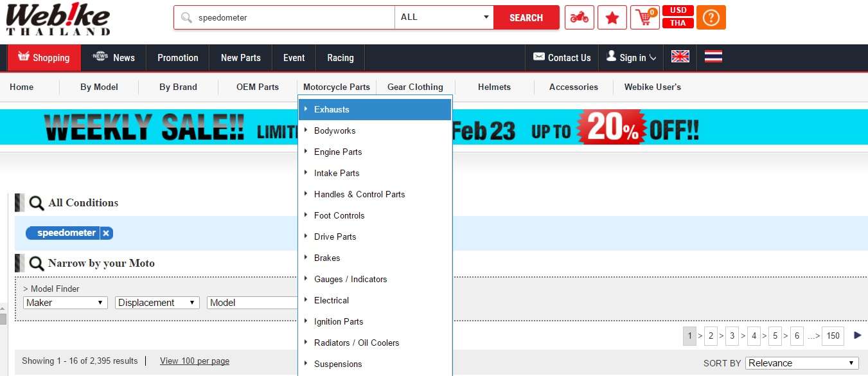Click View 100 per page link
Image resolution: width=868 pixels, height=376 pixels.
pyautogui.click(x=195, y=361)
